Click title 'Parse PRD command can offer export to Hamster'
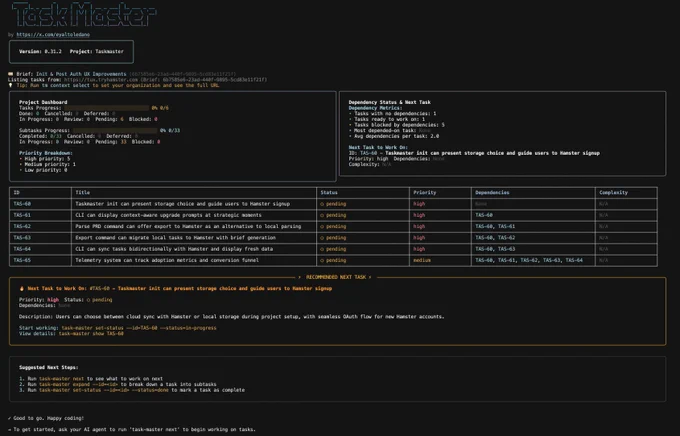The height and width of the screenshot is (436, 680). click(188, 226)
